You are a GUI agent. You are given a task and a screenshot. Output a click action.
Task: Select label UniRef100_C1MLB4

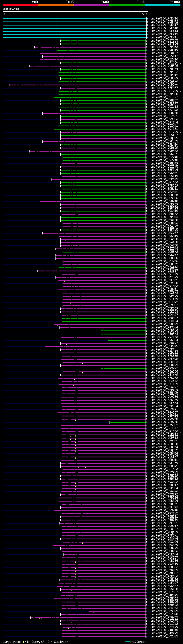(164, 580)
